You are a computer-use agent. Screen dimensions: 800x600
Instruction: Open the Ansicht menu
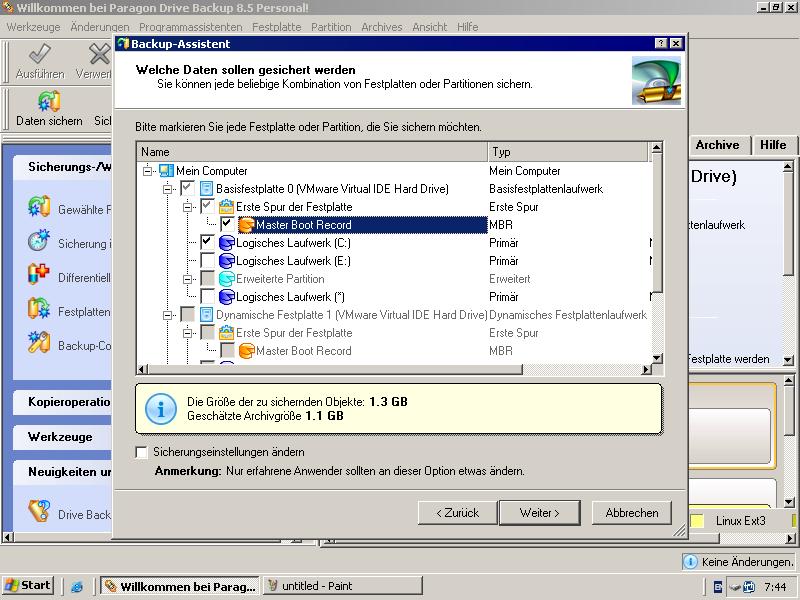(430, 27)
